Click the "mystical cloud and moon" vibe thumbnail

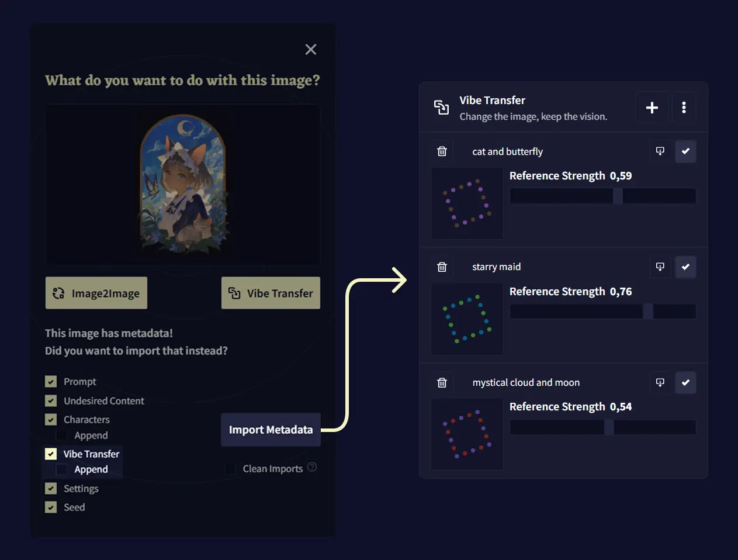(467, 434)
